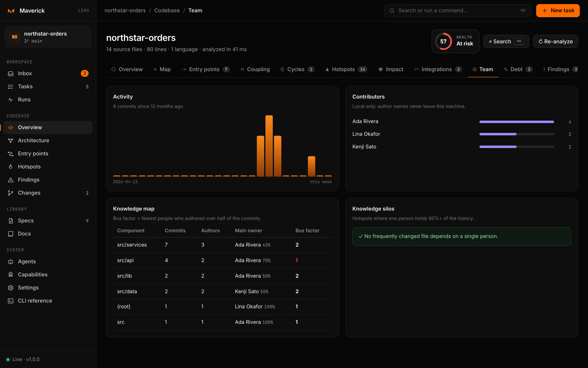
Task: Open the Impact tab
Action: pos(391,69)
